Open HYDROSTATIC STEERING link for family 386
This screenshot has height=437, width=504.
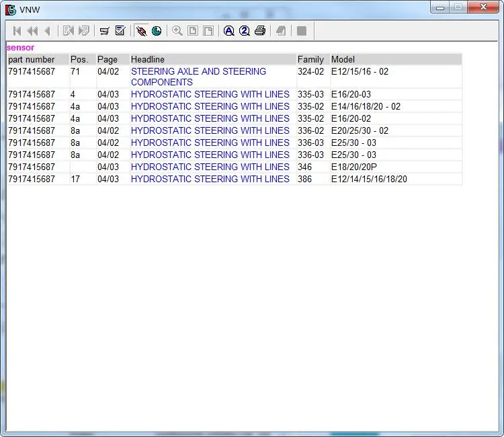click(x=210, y=179)
